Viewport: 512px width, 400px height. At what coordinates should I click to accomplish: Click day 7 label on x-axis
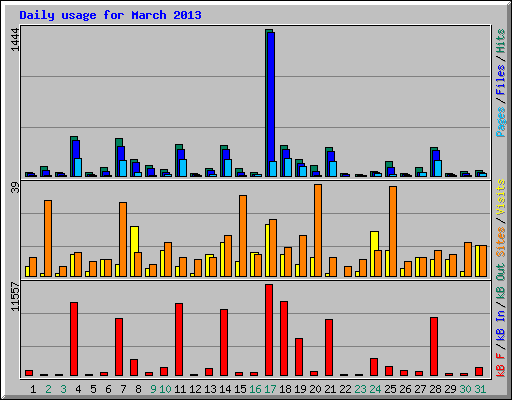tap(123, 389)
